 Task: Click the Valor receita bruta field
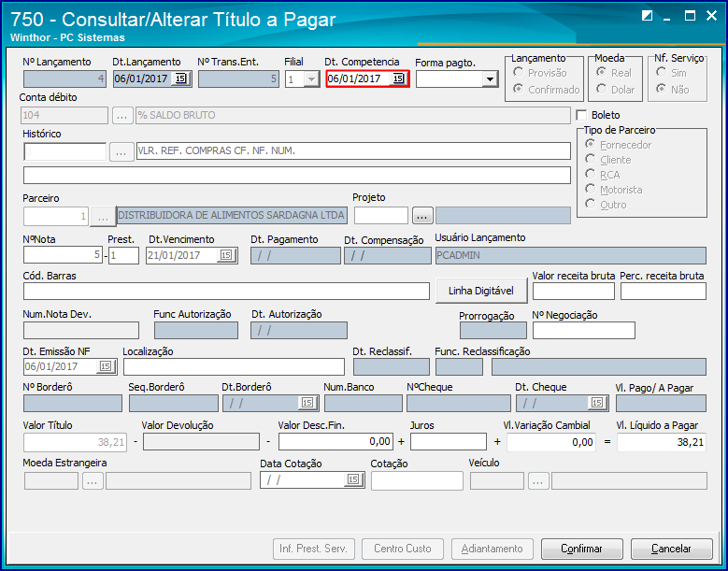pos(574,291)
